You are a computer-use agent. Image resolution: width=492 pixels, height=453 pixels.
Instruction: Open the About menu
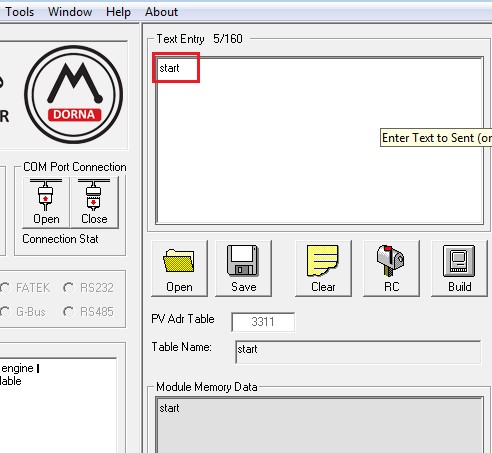[161, 12]
